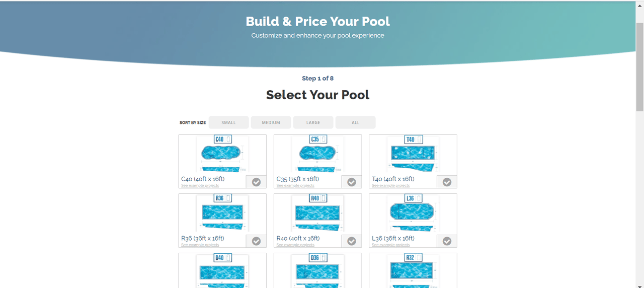Open C40 example projects link

click(x=200, y=186)
